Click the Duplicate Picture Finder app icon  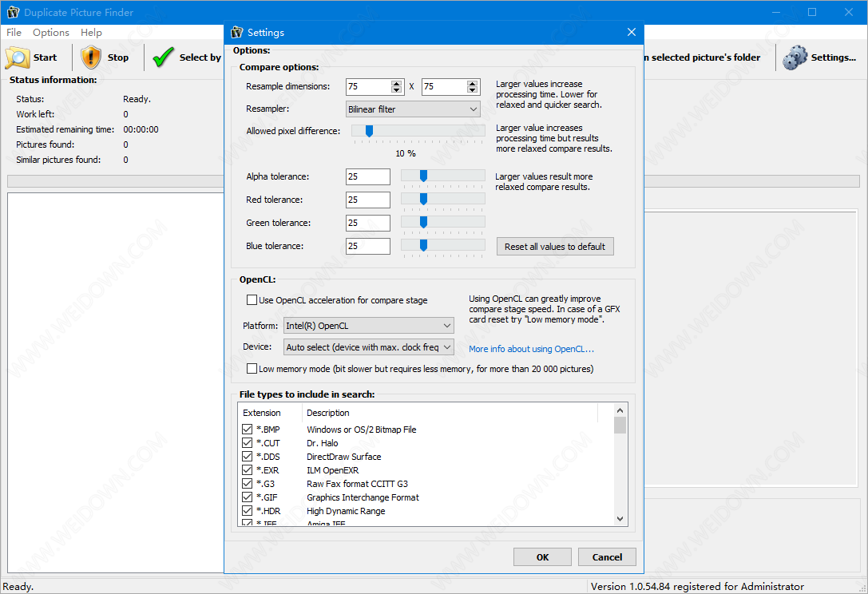click(13, 12)
